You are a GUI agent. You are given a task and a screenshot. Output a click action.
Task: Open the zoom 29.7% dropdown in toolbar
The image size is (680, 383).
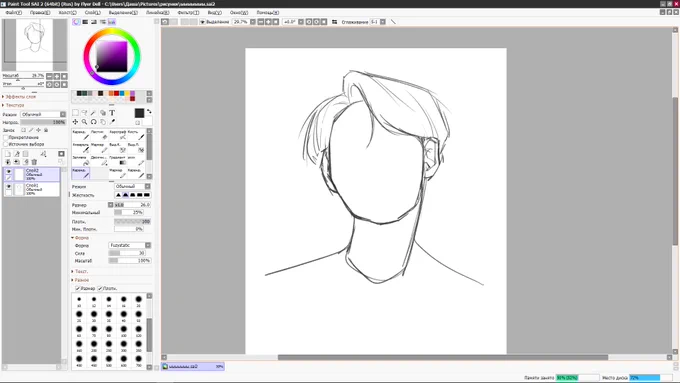[253, 22]
